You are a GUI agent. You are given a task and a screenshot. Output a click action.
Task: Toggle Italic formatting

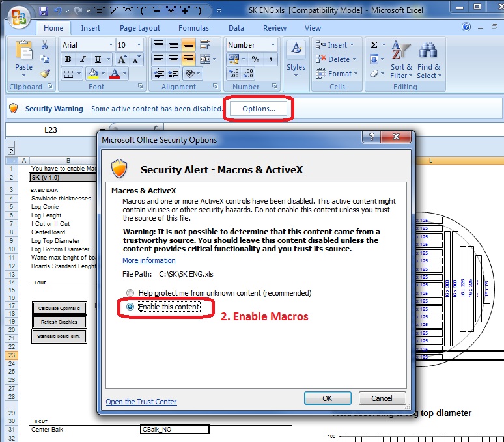pos(83,59)
